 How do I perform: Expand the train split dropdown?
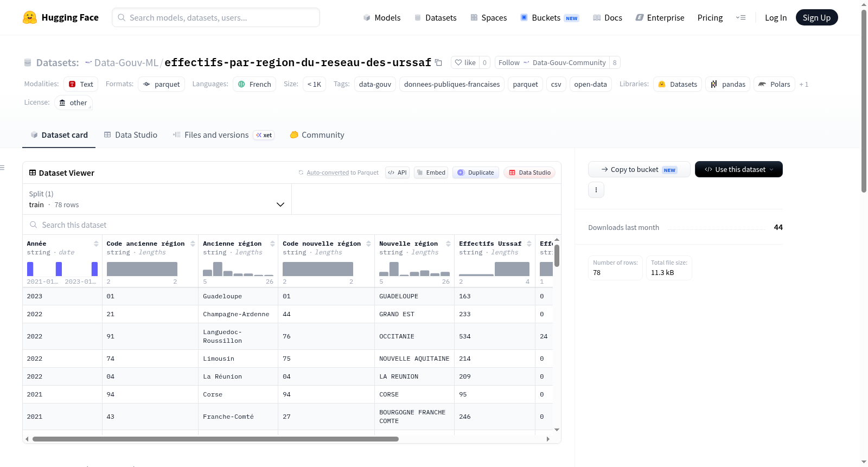tap(157, 199)
